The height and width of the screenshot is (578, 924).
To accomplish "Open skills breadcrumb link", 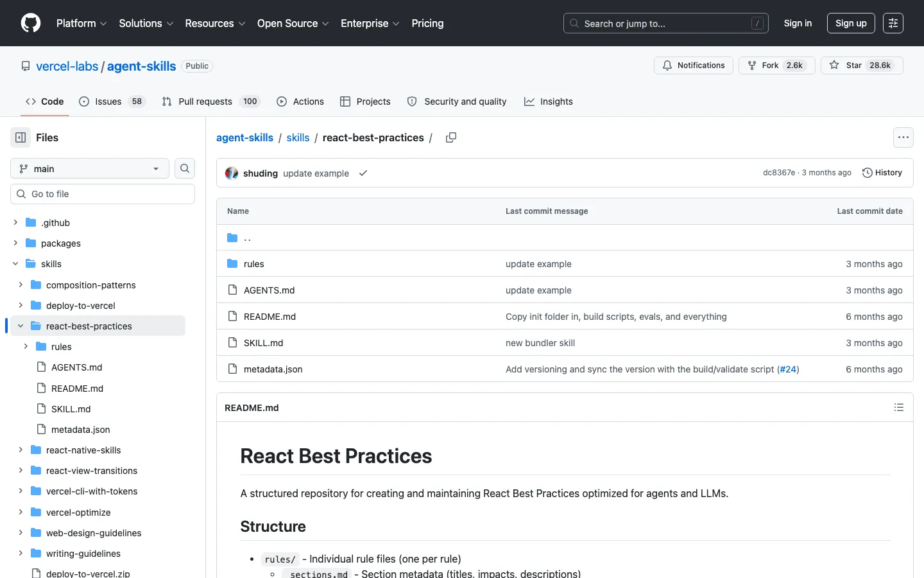I will [298, 137].
